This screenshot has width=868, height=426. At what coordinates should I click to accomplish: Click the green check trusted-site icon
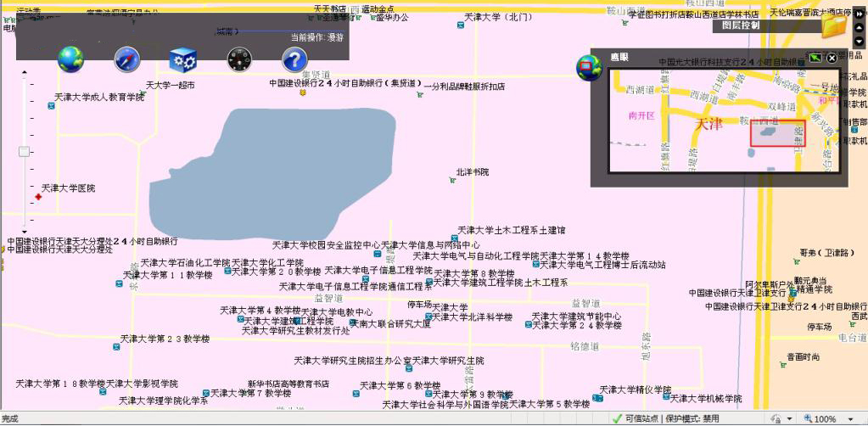[618, 419]
